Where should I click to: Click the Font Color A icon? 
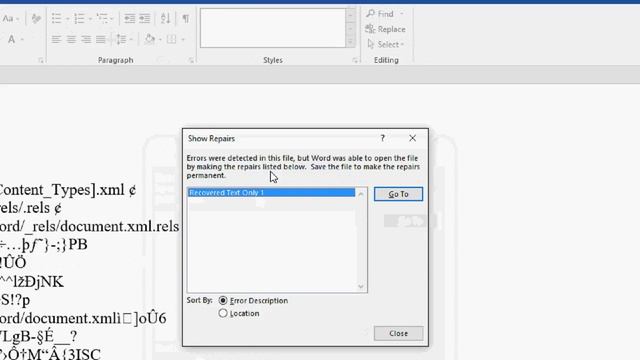[x=11, y=40]
